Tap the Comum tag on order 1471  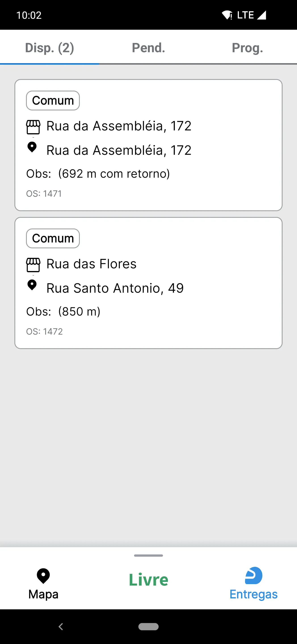(53, 100)
